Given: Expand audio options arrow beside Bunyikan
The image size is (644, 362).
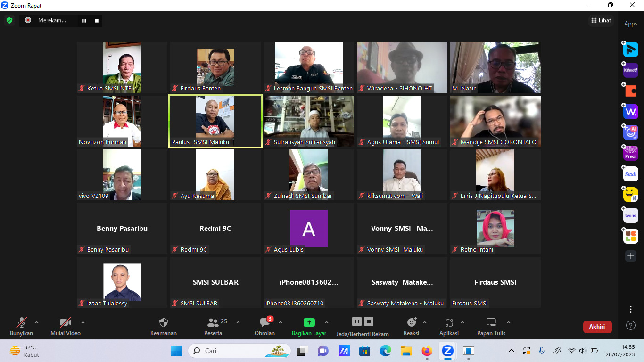Looking at the screenshot, I should point(37,323).
